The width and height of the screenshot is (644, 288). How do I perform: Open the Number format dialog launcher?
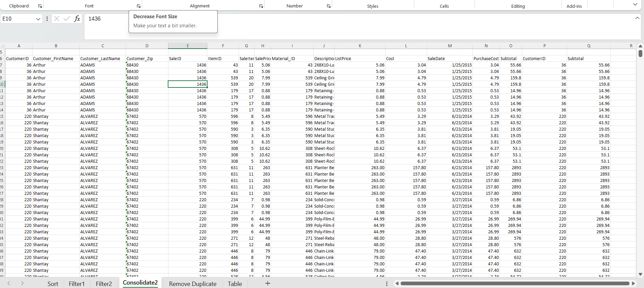pos(328,6)
